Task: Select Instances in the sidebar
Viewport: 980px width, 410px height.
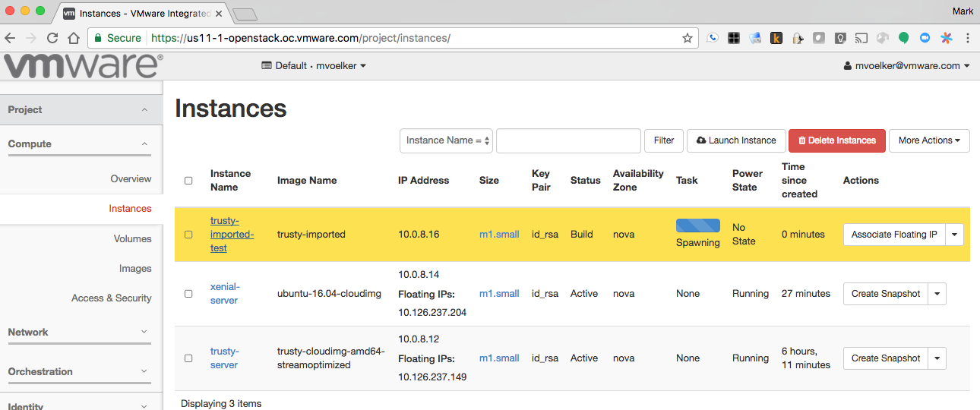Action: pyautogui.click(x=130, y=209)
